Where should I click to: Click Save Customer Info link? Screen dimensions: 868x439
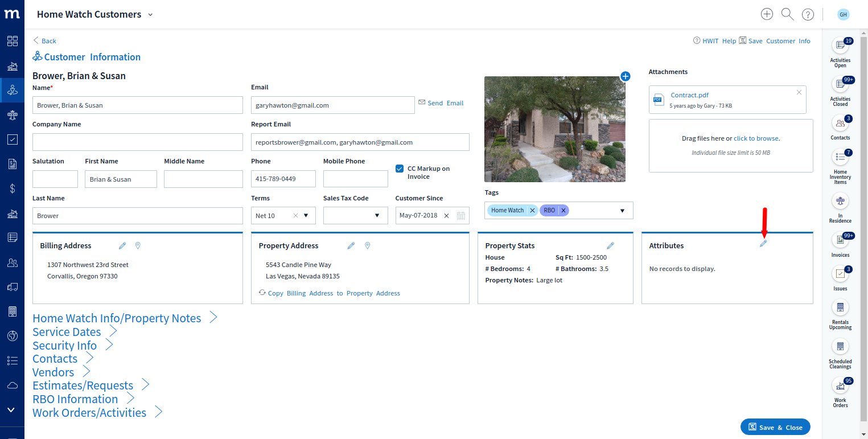click(775, 41)
